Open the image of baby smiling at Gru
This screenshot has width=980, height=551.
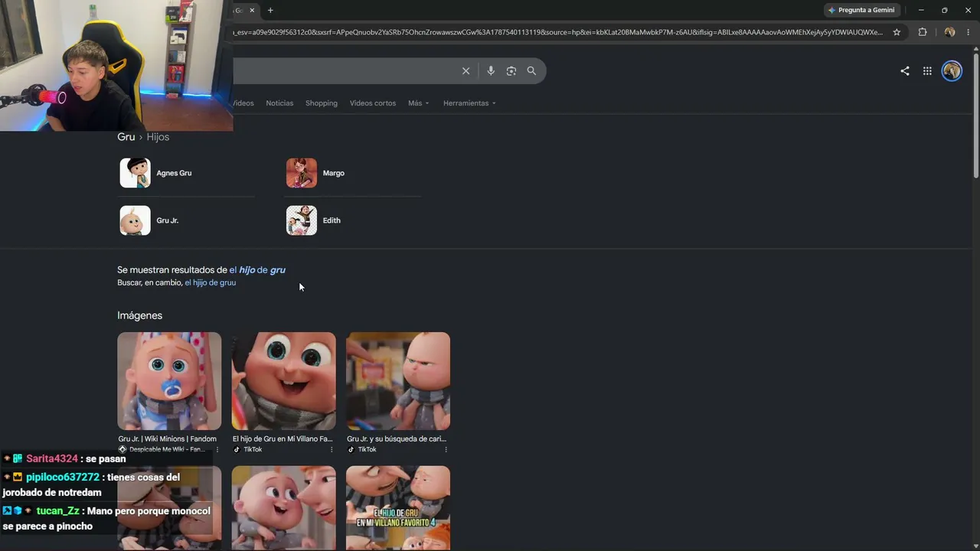283,508
